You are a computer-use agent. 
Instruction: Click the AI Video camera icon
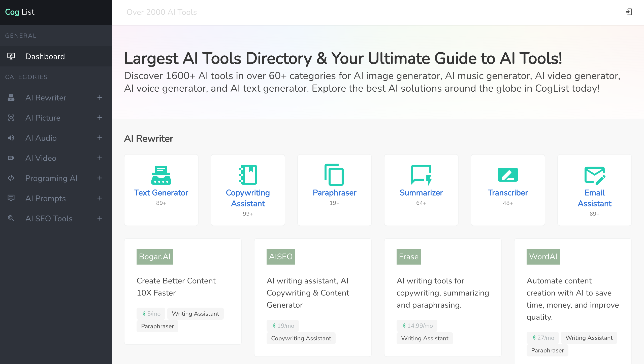(11, 158)
